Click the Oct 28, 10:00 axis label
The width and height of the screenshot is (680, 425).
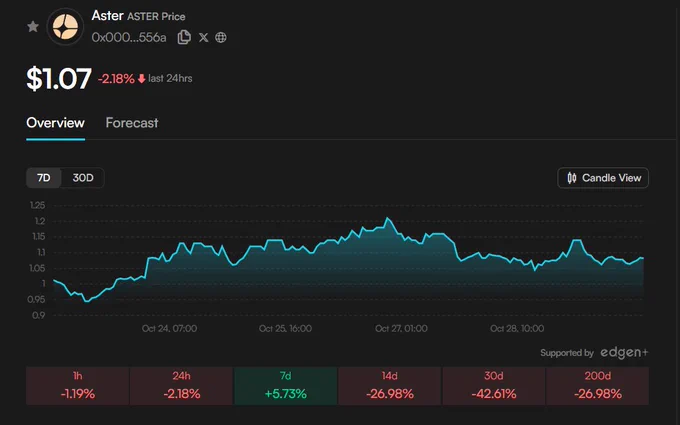517,328
